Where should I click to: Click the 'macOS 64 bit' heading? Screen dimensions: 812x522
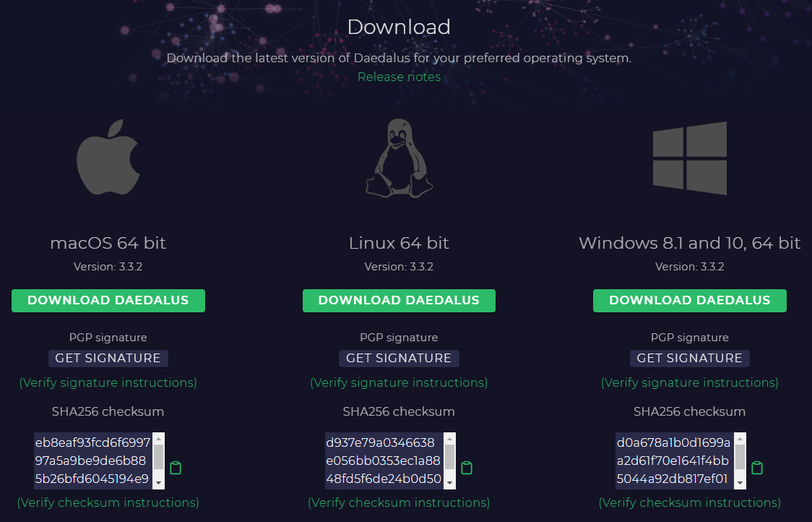tap(108, 243)
